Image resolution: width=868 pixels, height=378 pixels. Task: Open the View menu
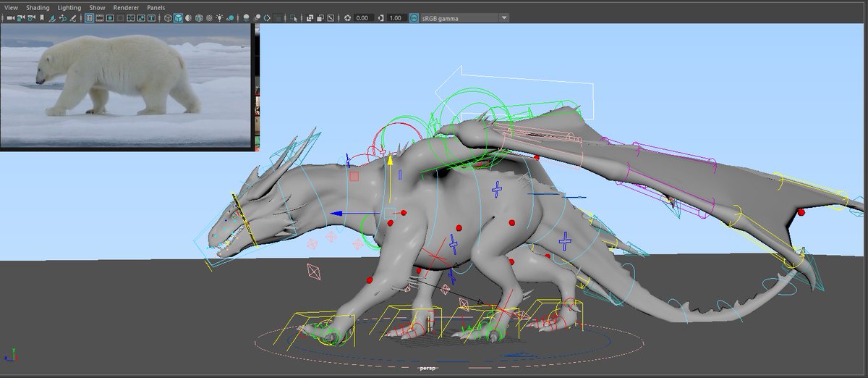click(x=11, y=7)
